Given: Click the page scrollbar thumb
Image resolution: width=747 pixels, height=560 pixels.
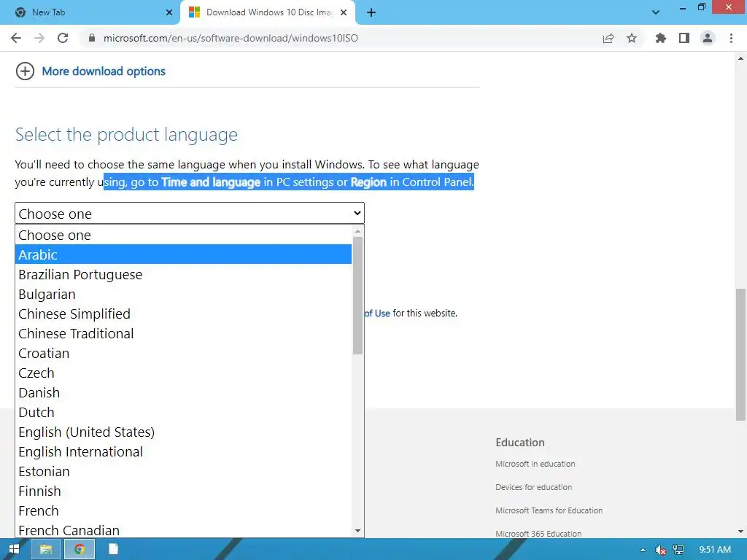Looking at the screenshot, I should point(740,355).
